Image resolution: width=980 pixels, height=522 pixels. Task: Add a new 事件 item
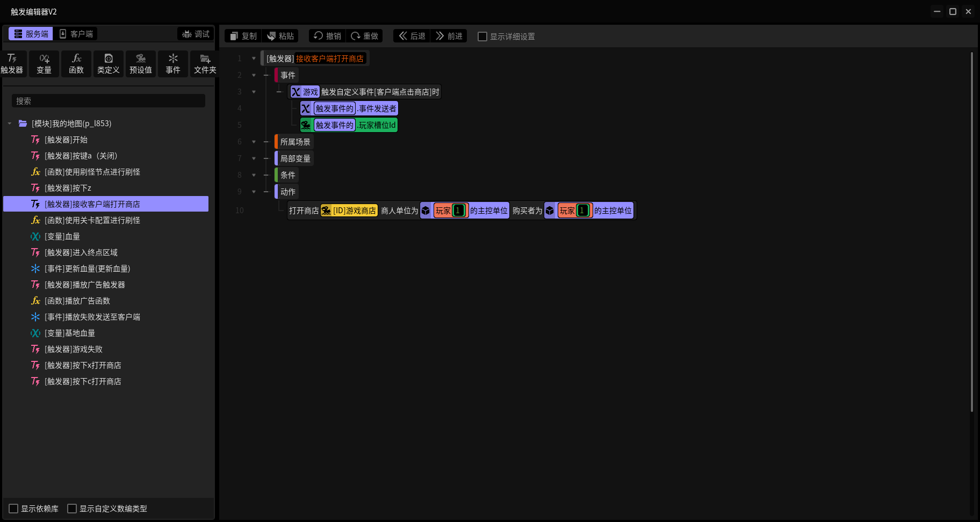point(173,64)
